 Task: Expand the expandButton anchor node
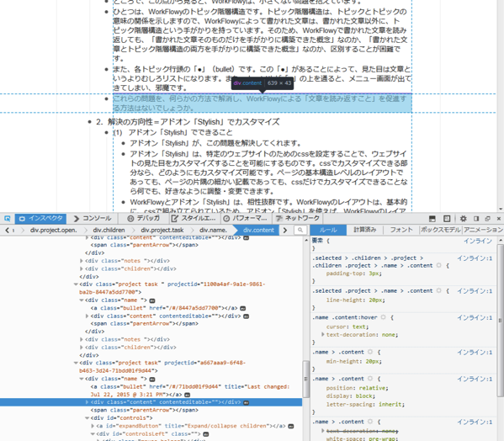[x=93, y=426]
